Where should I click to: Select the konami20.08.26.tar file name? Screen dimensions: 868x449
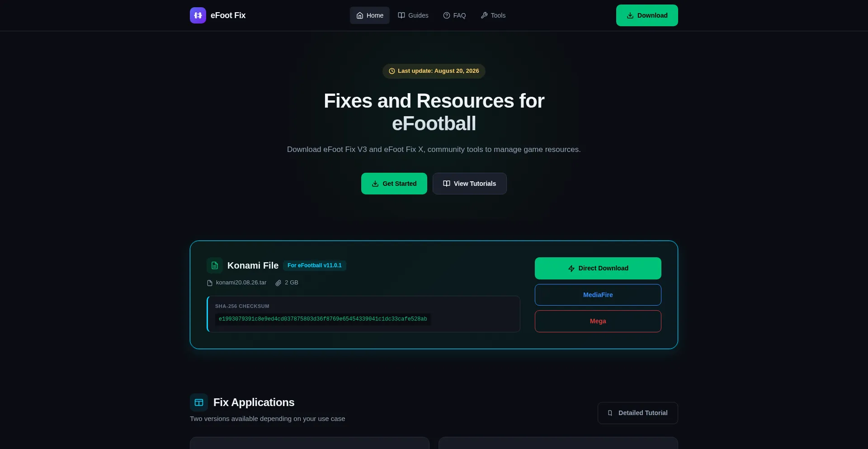pos(241,283)
